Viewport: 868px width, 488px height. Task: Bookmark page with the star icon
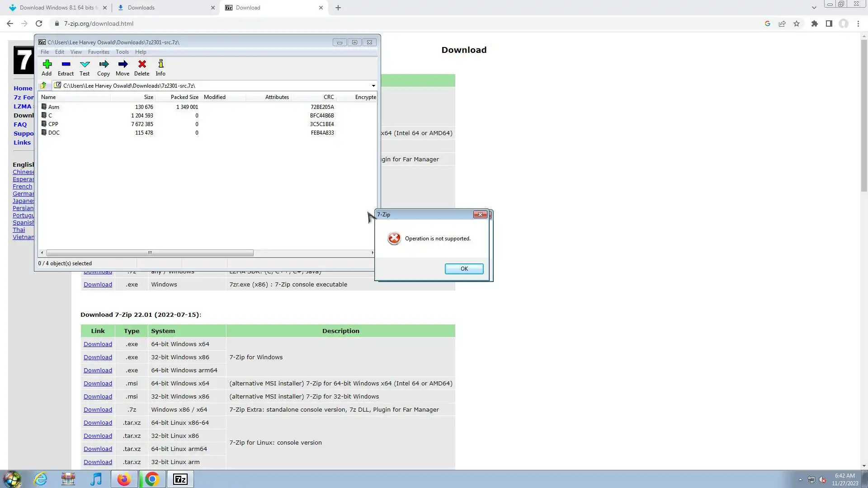(x=797, y=23)
